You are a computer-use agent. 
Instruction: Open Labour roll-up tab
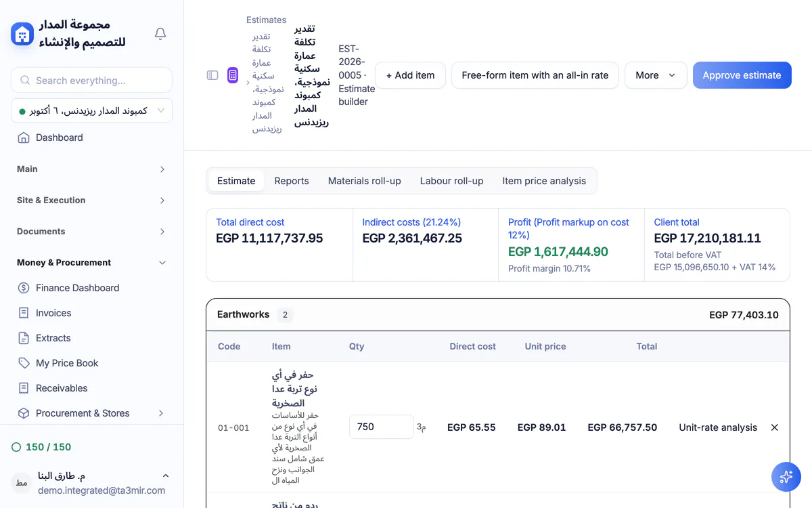(x=451, y=181)
